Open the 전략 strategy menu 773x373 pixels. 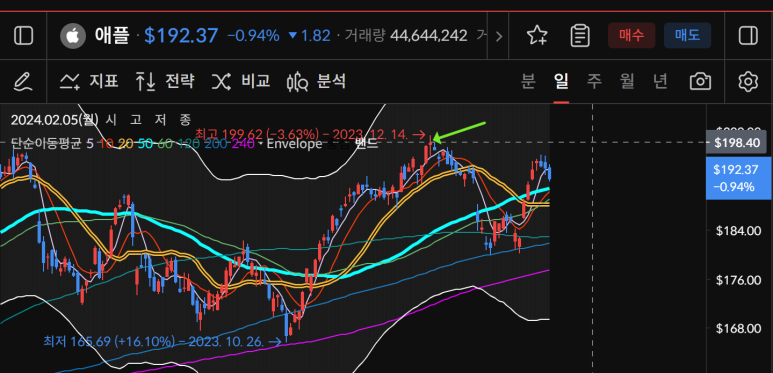(x=165, y=81)
